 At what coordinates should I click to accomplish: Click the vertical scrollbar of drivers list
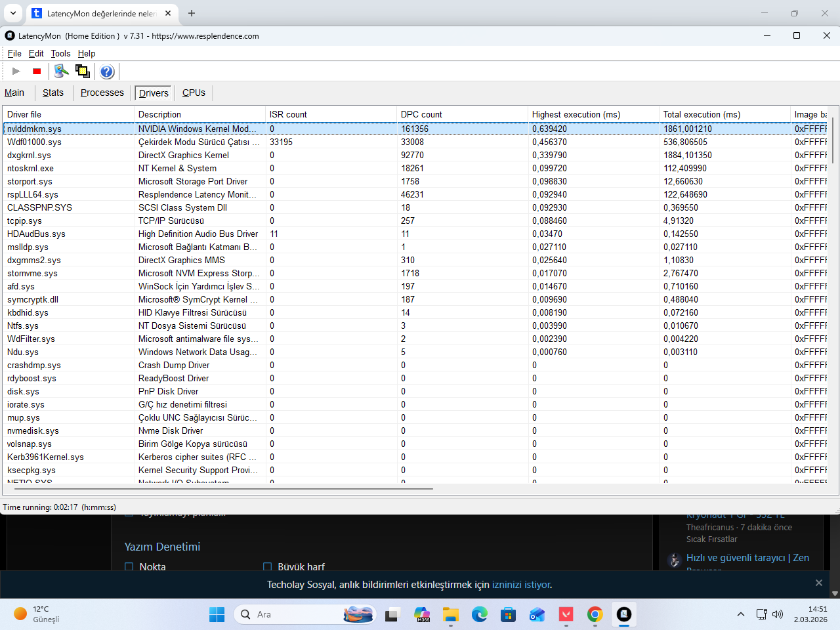point(833,139)
